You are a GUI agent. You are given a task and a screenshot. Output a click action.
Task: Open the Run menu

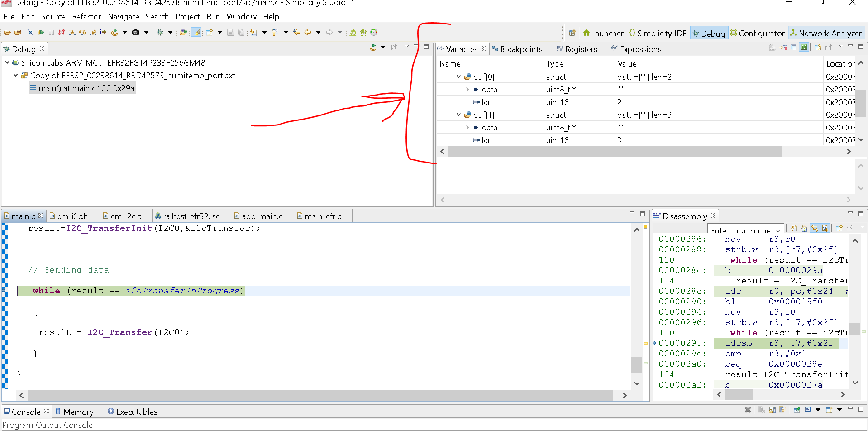pos(213,17)
